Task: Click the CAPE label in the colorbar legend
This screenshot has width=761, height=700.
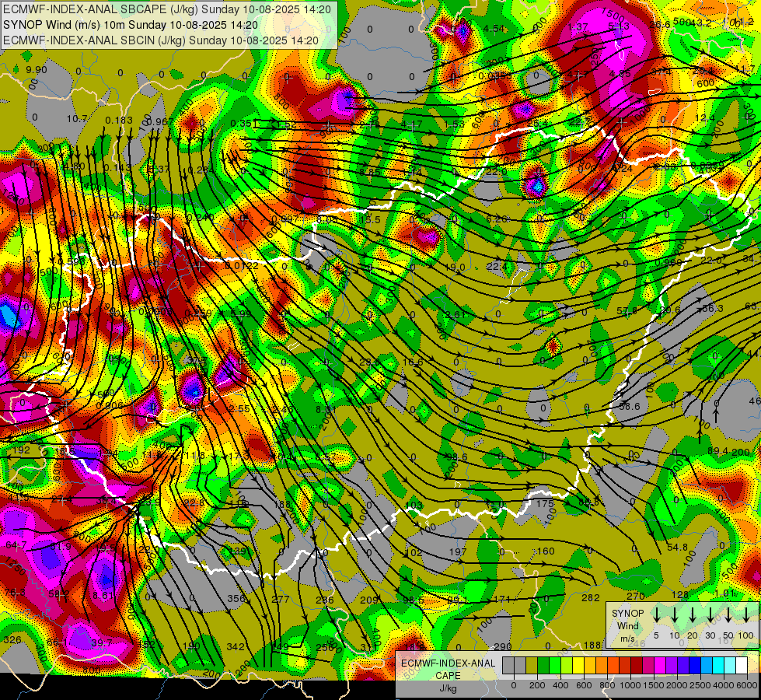Action: point(448,676)
